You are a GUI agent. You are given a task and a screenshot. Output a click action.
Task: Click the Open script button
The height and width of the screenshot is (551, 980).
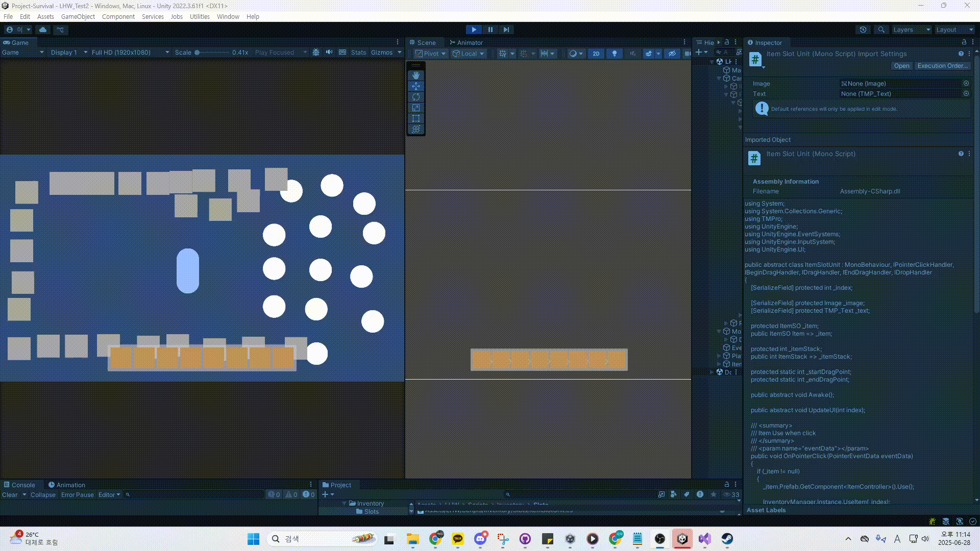(901, 66)
